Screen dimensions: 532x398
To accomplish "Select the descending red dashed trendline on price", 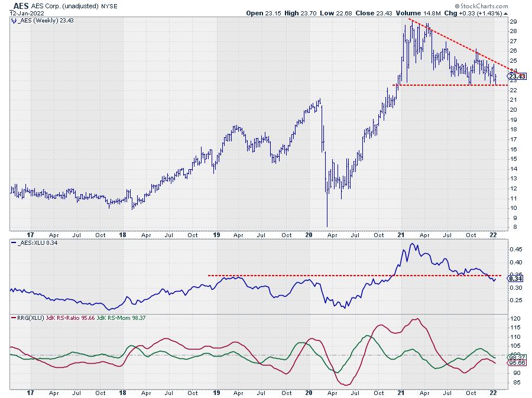I will click(x=461, y=45).
